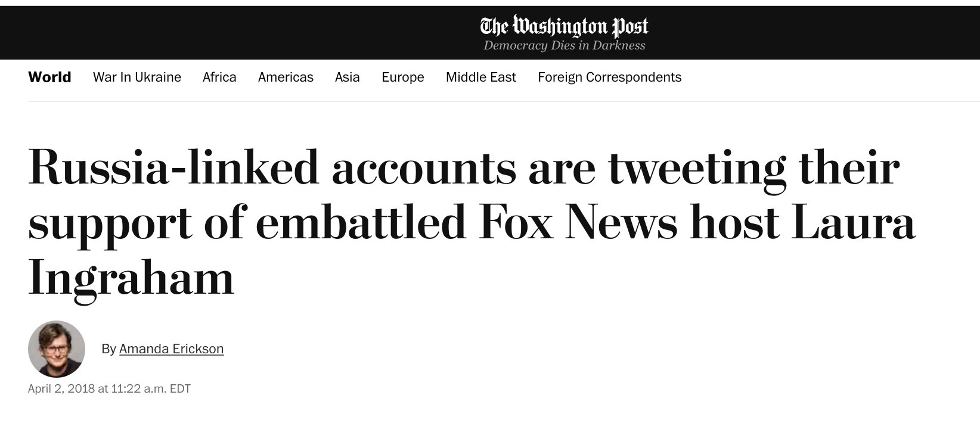Navigate to the Americas section
The height and width of the screenshot is (423, 980).
(x=286, y=77)
